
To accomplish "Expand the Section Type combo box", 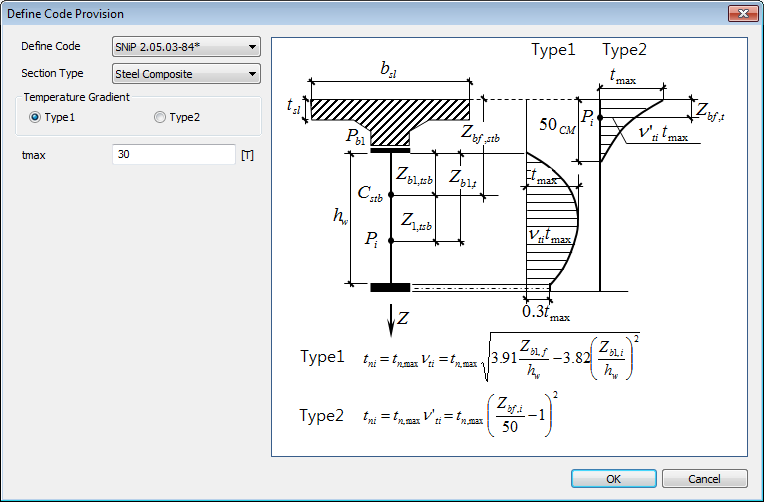I will point(186,74).
